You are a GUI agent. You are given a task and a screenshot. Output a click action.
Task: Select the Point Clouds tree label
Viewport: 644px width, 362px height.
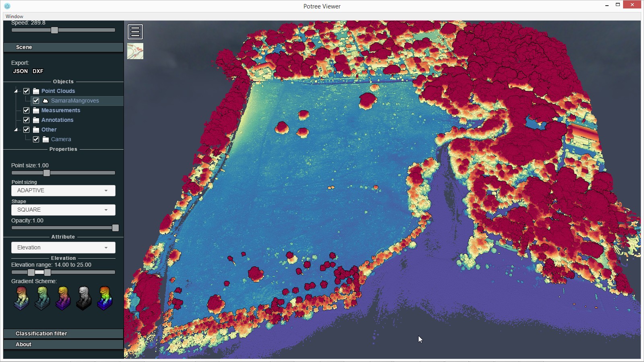(x=58, y=91)
